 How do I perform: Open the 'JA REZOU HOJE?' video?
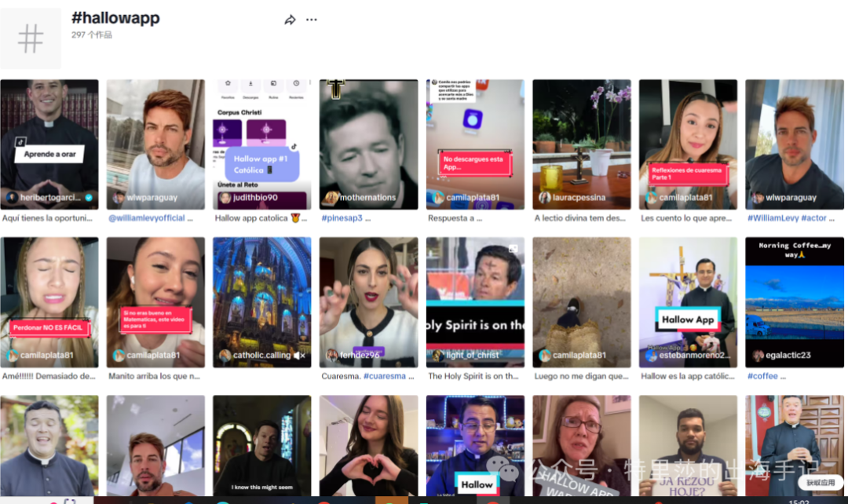point(688,446)
